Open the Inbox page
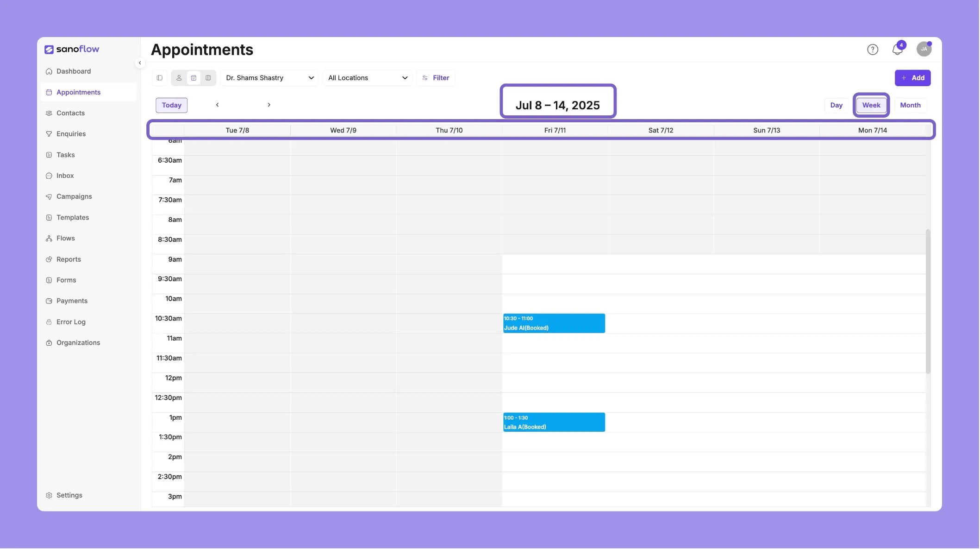 tap(65, 176)
